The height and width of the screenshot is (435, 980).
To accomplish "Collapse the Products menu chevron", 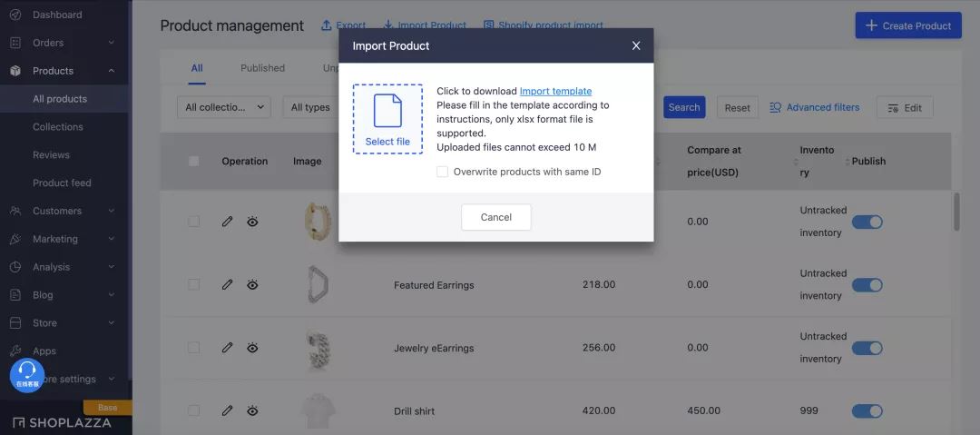I will point(112,71).
